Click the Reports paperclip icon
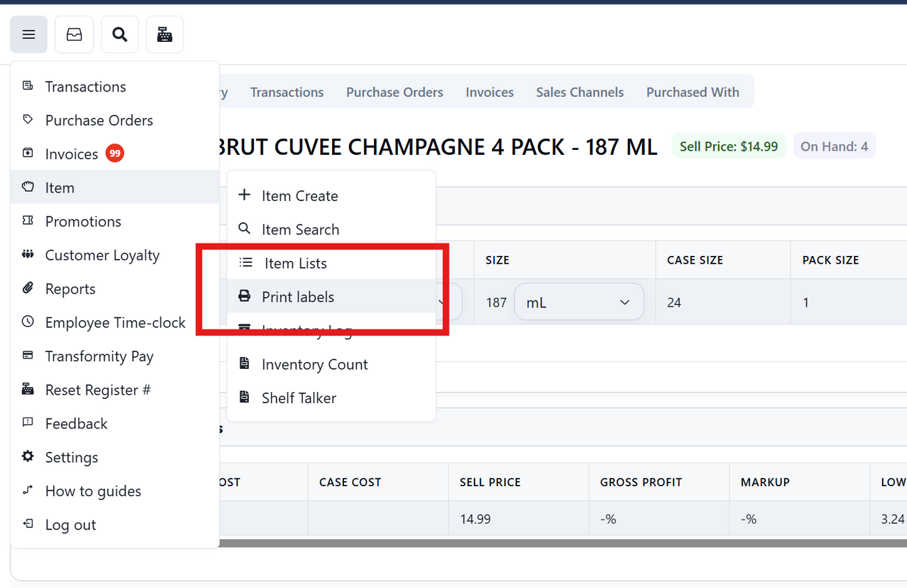 pos(28,288)
